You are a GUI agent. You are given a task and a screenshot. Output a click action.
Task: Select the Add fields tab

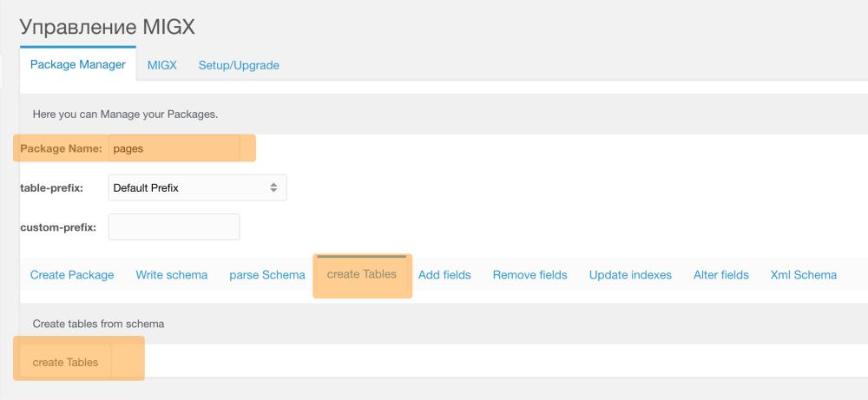[444, 275]
